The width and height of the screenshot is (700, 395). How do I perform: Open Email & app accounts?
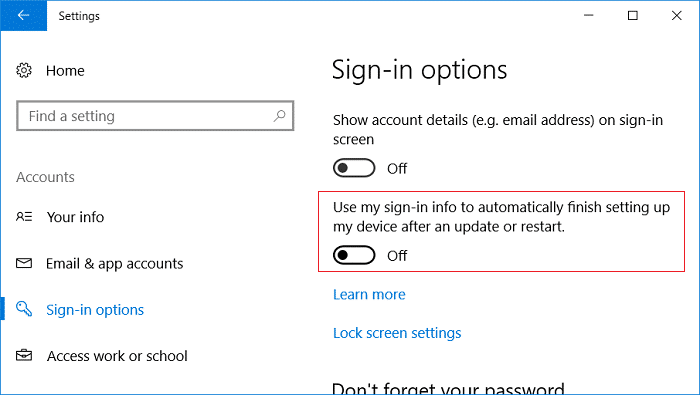(x=115, y=264)
